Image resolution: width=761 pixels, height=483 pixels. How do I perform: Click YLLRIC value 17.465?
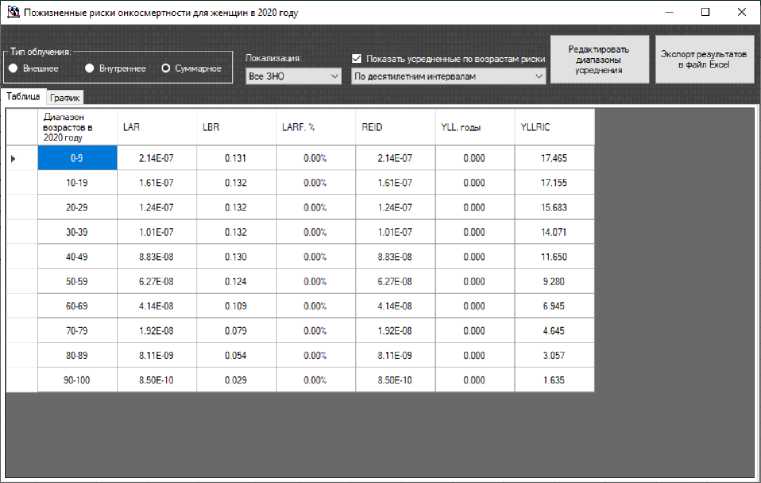coord(555,158)
